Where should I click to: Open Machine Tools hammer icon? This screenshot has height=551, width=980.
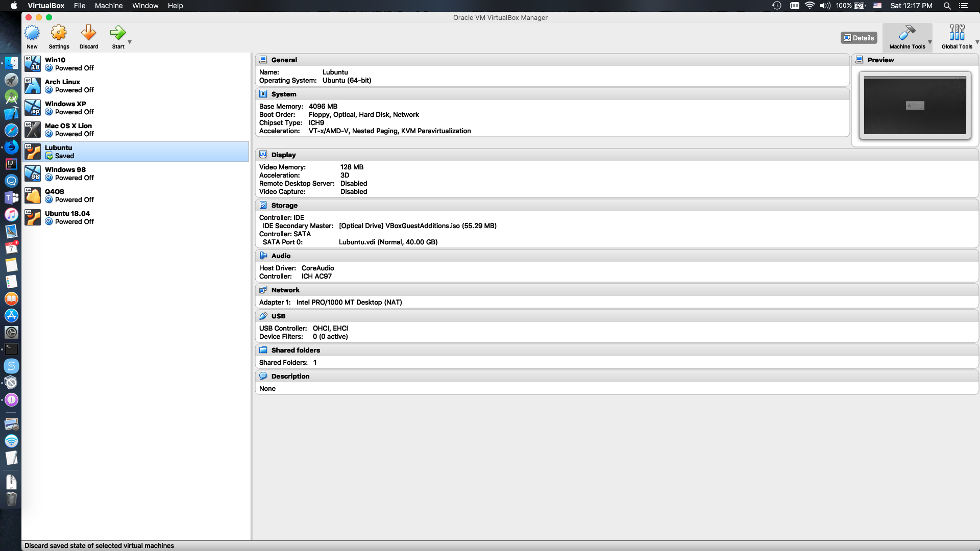tap(907, 33)
